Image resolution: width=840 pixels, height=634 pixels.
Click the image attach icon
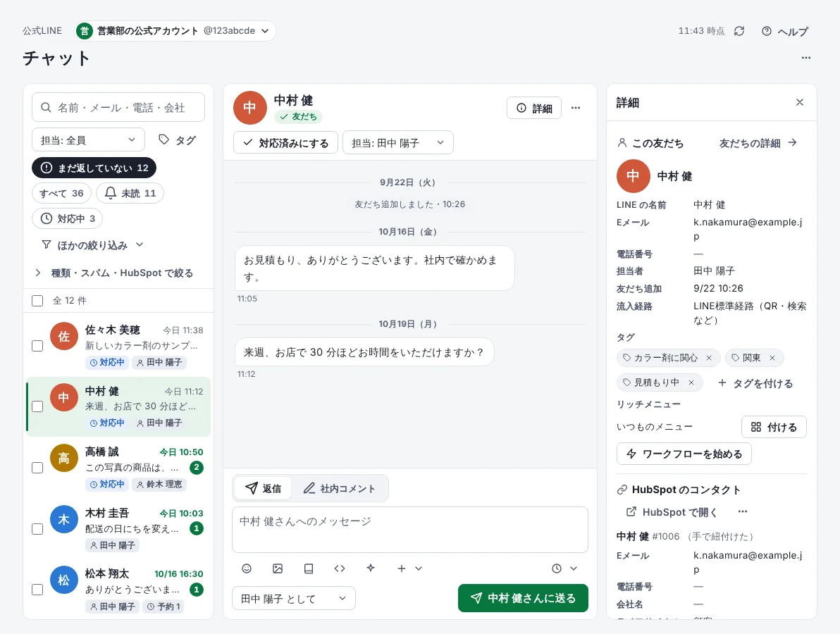278,568
